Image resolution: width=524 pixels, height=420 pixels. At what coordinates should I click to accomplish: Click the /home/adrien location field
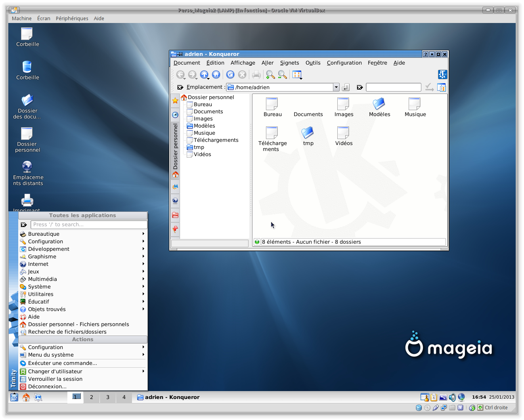coord(280,87)
